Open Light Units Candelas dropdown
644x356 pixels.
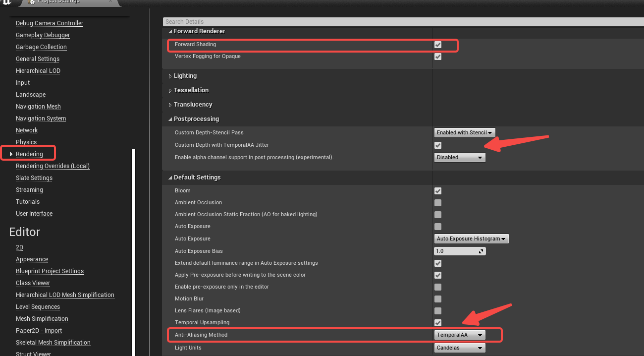pos(460,348)
